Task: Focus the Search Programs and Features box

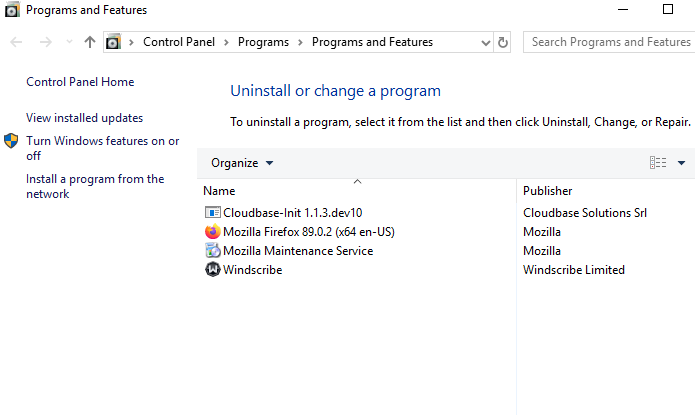Action: coord(609,42)
